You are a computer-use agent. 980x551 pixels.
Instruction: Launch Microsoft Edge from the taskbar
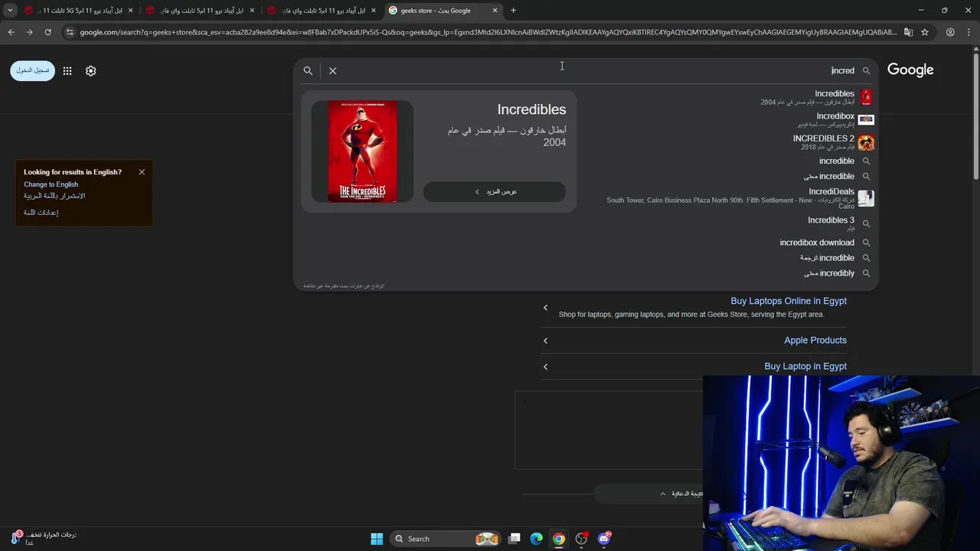pyautogui.click(x=537, y=539)
